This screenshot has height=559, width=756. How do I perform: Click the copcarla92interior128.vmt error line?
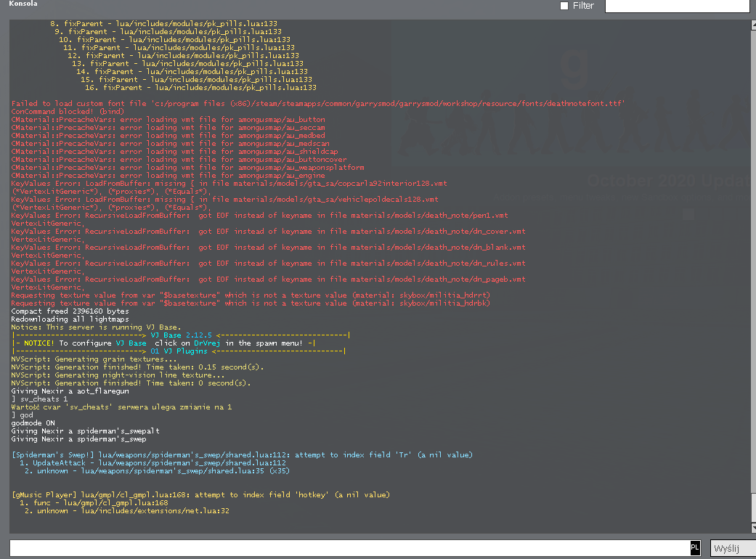(229, 184)
